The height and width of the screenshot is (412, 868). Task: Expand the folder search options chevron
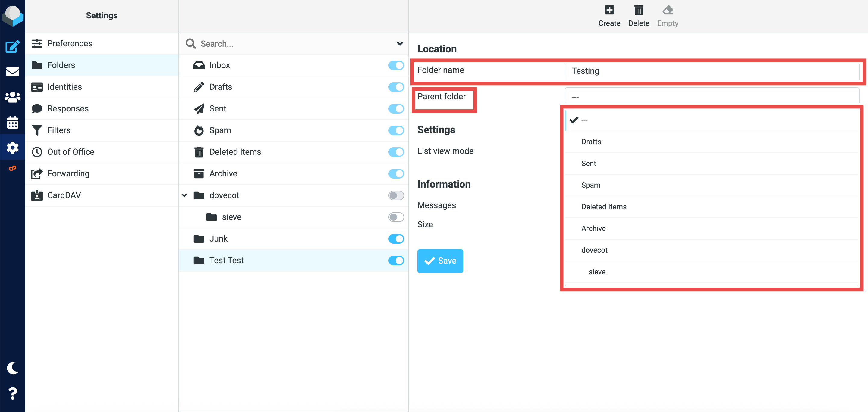(400, 43)
